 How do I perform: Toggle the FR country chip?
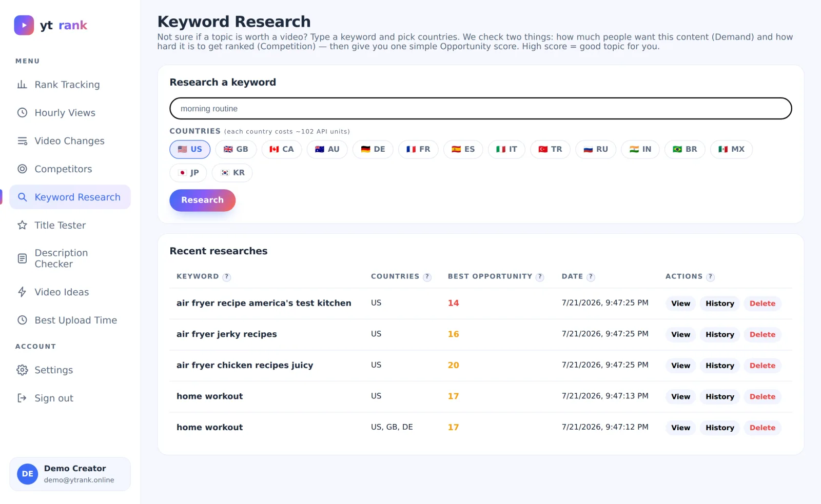tap(418, 149)
